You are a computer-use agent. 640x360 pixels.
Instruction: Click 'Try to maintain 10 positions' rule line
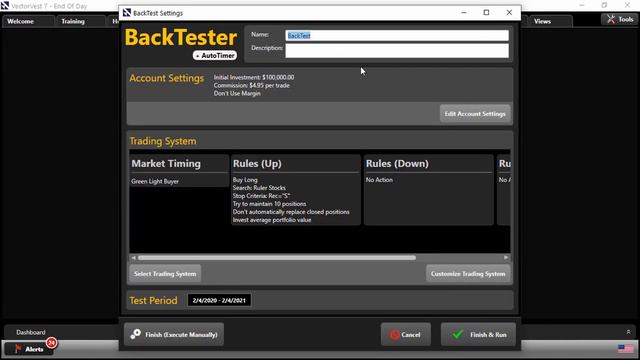click(269, 204)
